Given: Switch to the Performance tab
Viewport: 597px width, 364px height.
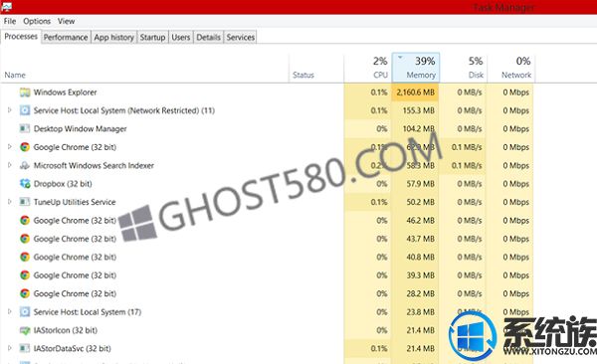Looking at the screenshot, I should (66, 38).
